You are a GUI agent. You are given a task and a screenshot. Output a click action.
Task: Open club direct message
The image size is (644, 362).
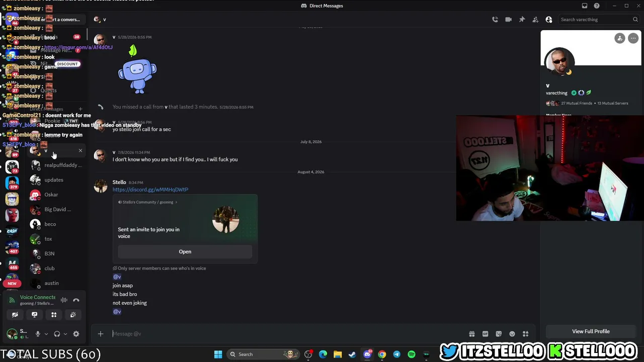pos(56,268)
